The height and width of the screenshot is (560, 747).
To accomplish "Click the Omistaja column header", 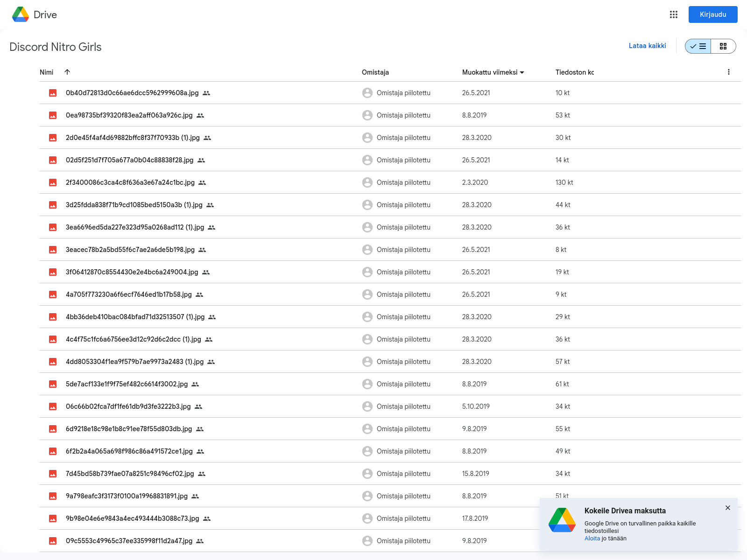I will [x=375, y=72].
